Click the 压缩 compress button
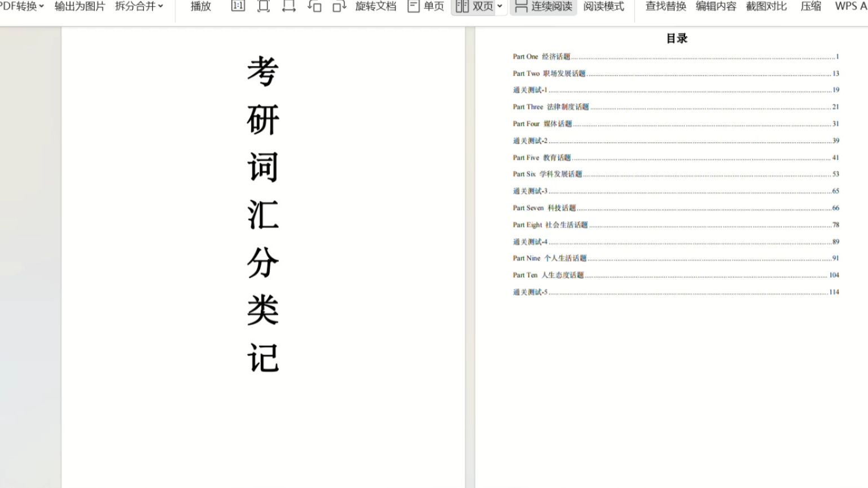Image resolution: width=868 pixels, height=488 pixels. [x=812, y=6]
